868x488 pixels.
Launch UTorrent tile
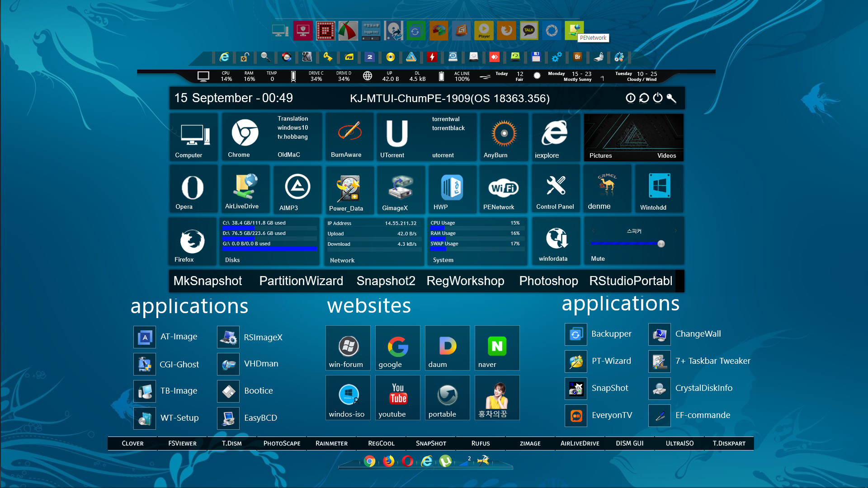coord(397,137)
